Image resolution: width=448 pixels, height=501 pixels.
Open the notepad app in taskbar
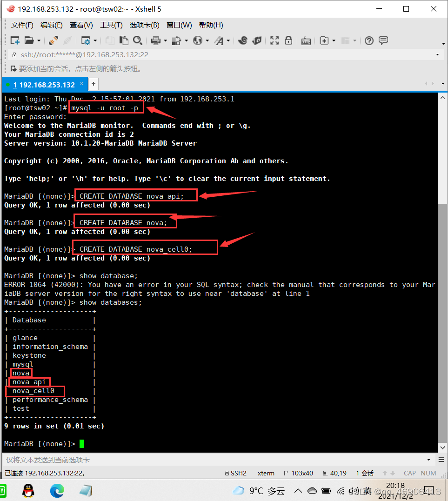(86, 491)
